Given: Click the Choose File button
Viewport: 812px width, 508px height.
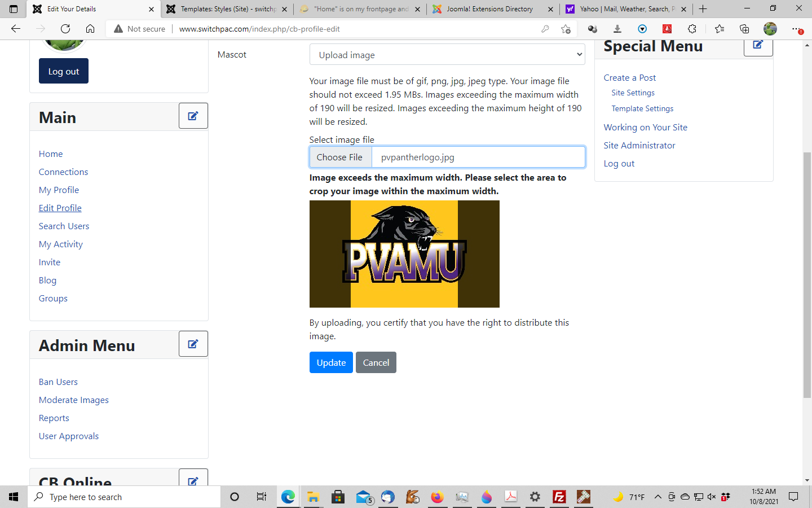Looking at the screenshot, I should tap(340, 157).
